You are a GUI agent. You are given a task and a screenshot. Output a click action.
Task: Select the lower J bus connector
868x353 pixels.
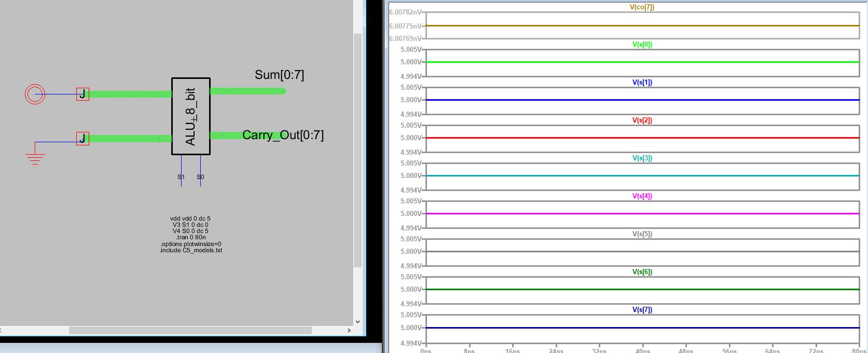(x=82, y=139)
